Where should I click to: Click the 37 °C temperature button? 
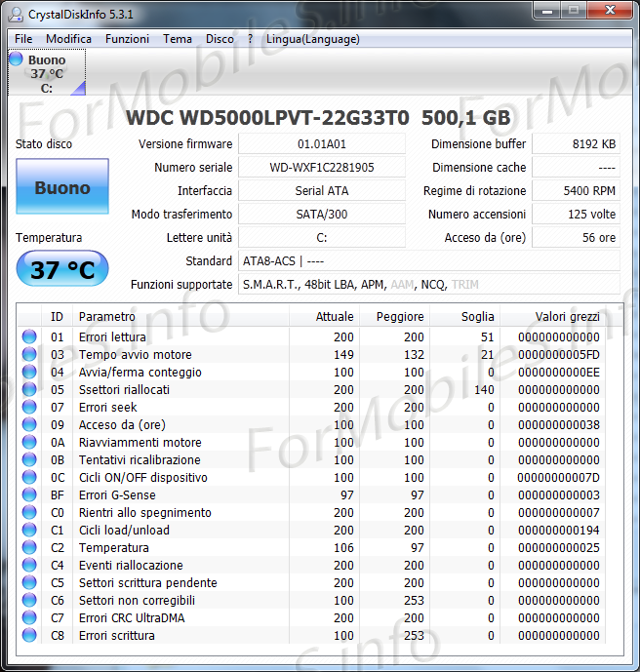click(x=62, y=269)
